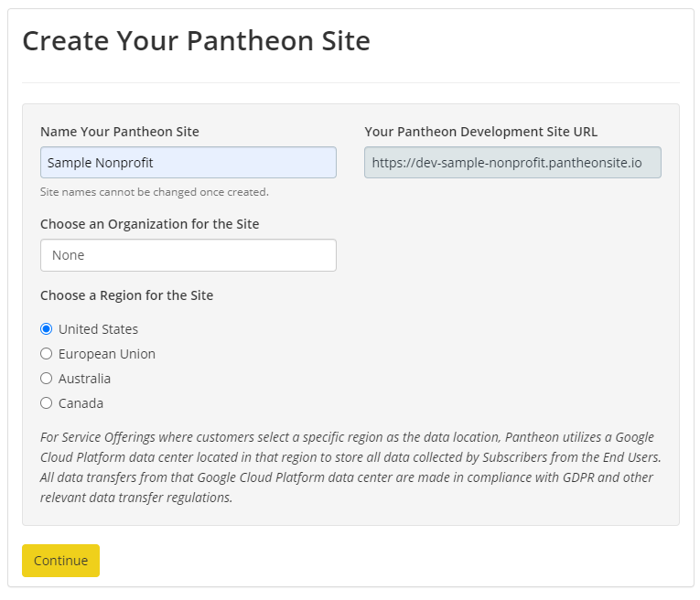Click the 'Choose an Organization for the Site' label
700x600 pixels.
149,224
